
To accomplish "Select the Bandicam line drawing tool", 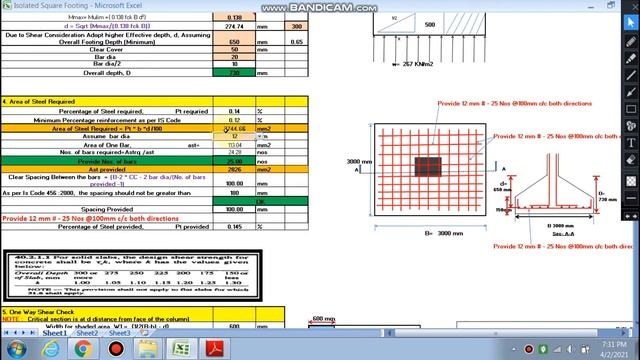I will 631,75.
